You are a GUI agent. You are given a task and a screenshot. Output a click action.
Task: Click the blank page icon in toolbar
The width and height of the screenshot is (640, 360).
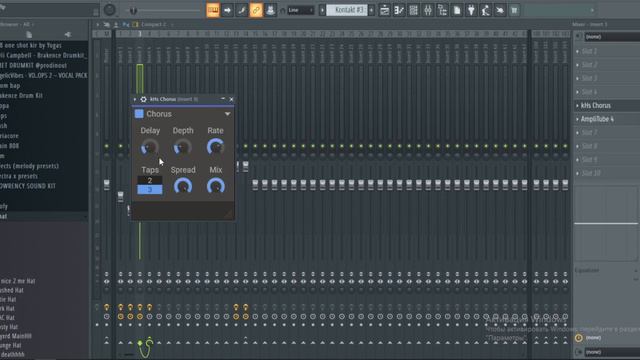point(457,10)
